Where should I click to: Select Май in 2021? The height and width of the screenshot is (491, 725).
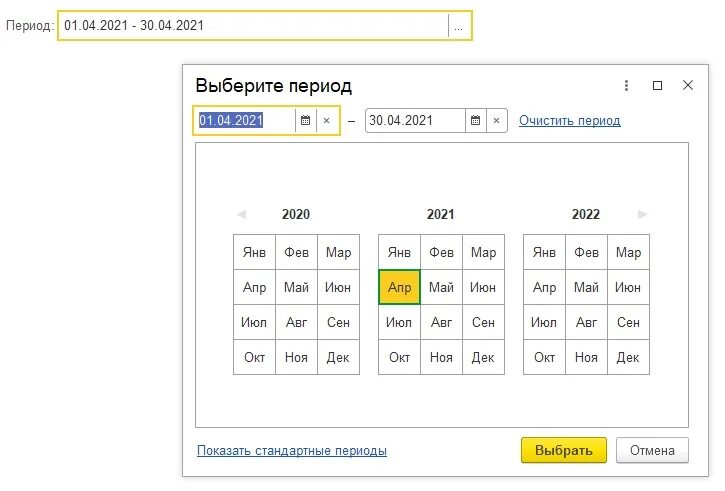pos(442,288)
